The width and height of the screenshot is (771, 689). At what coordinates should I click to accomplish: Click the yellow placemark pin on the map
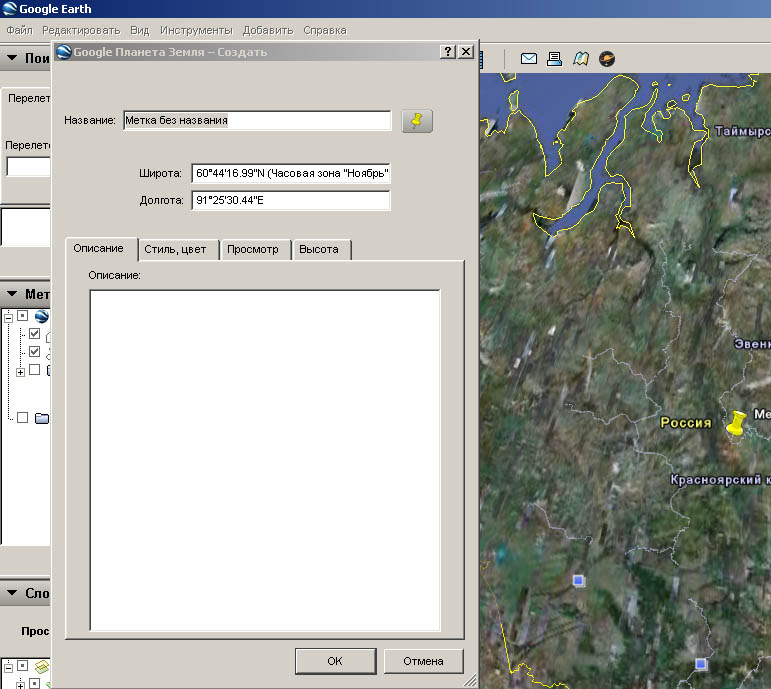pyautogui.click(x=738, y=422)
